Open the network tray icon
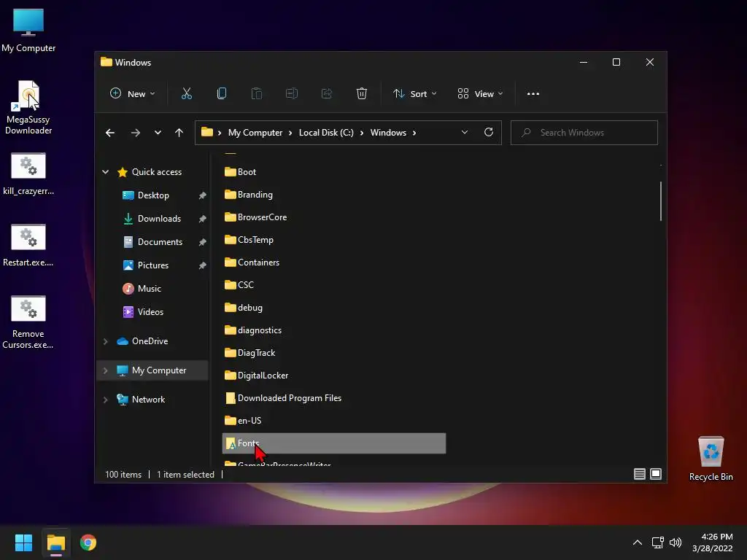Image resolution: width=747 pixels, height=560 pixels. [658, 542]
